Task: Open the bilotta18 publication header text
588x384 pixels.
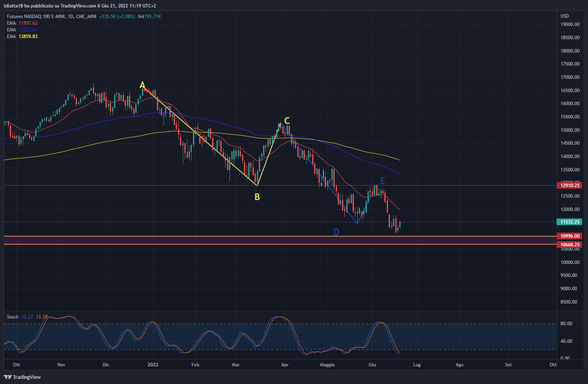Action: point(80,5)
